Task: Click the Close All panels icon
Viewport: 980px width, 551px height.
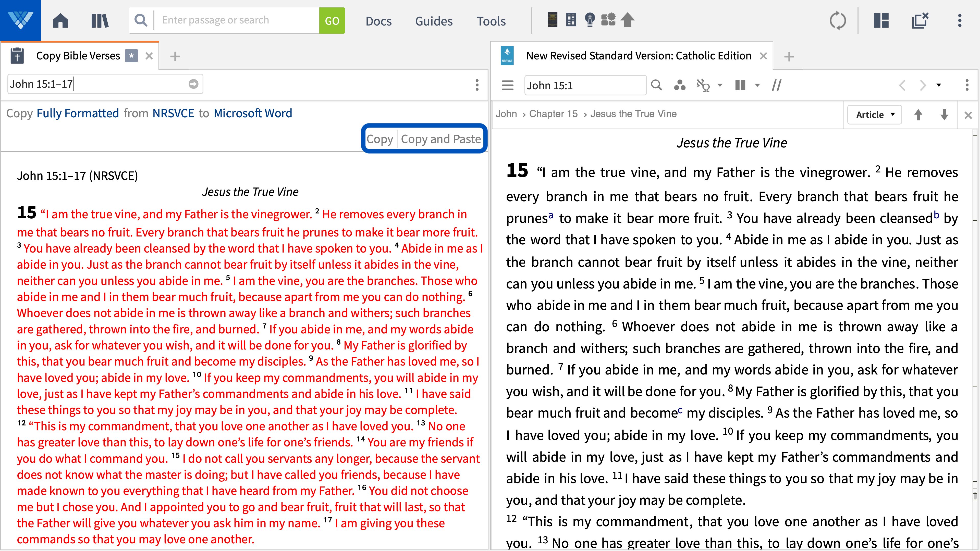Action: pyautogui.click(x=920, y=20)
